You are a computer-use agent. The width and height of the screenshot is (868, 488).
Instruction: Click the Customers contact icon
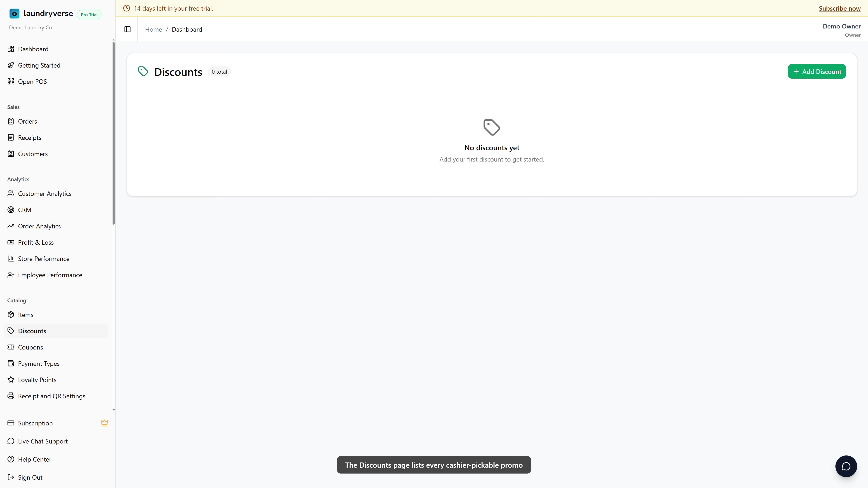[11, 154]
